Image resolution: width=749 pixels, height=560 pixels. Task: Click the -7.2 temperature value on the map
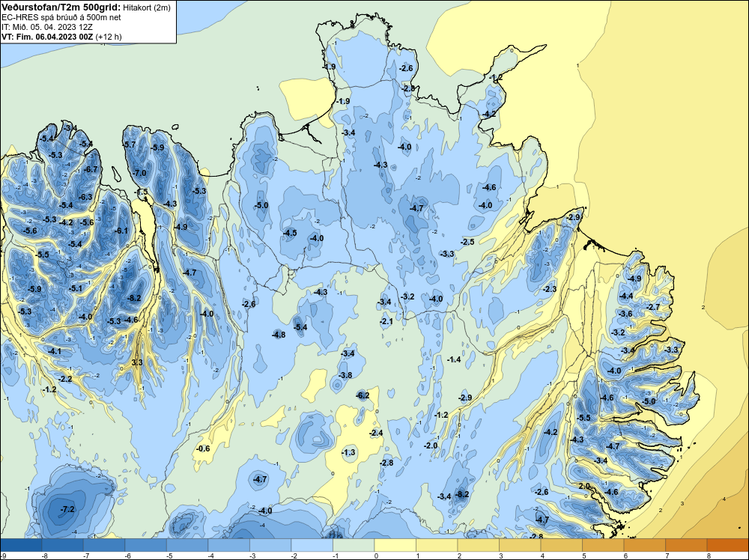[x=67, y=509]
